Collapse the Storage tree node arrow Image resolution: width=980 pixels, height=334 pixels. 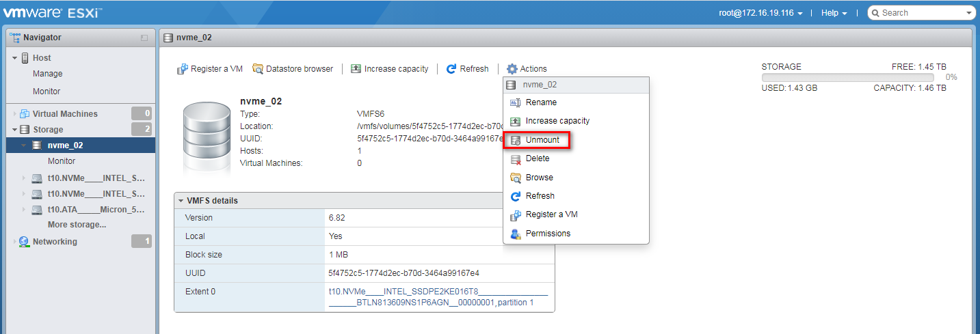click(x=14, y=130)
